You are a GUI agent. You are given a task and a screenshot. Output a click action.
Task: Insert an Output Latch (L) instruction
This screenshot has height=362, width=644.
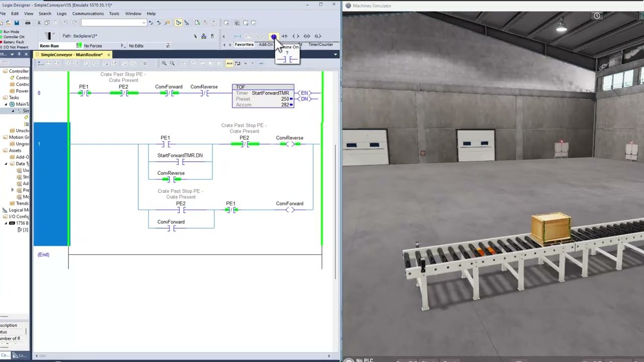[317, 36]
